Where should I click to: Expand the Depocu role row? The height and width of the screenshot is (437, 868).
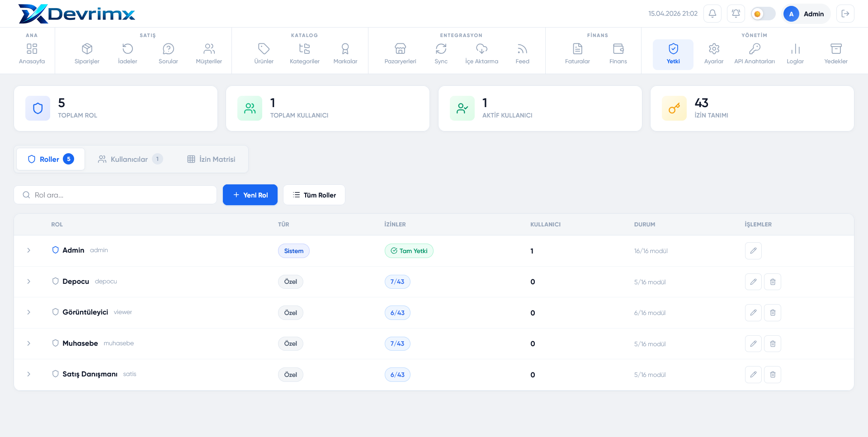[x=29, y=282]
